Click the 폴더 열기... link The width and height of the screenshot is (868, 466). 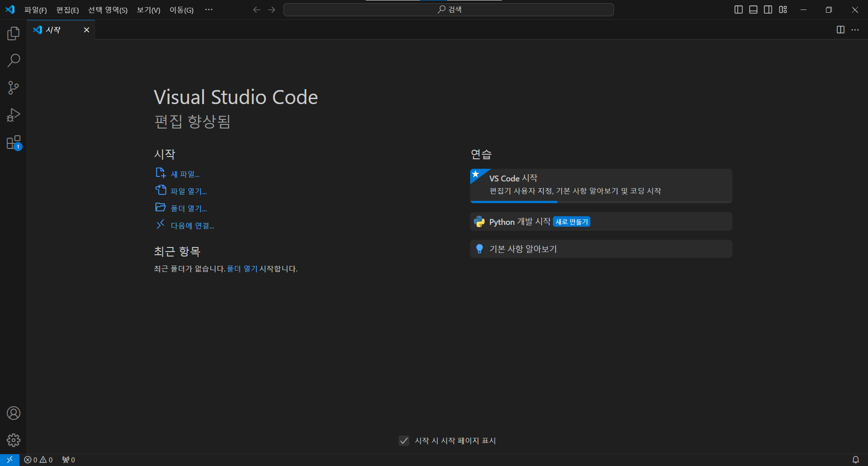coord(189,209)
